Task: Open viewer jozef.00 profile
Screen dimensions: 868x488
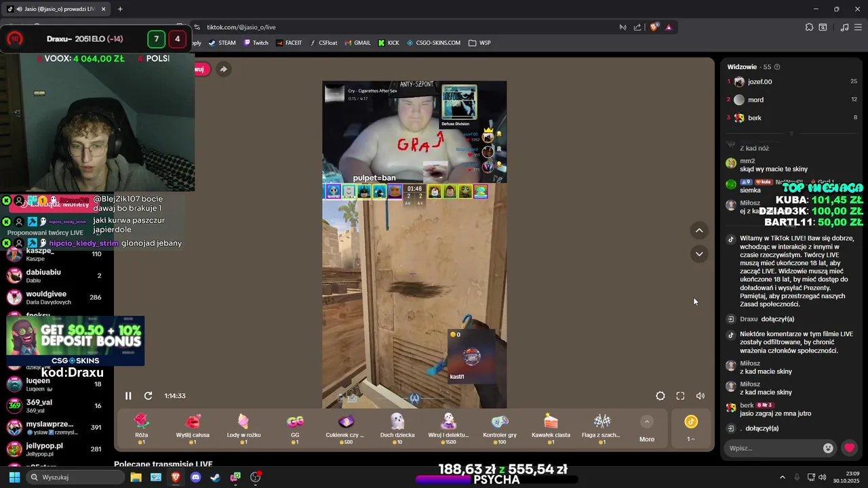Action: coord(792,81)
